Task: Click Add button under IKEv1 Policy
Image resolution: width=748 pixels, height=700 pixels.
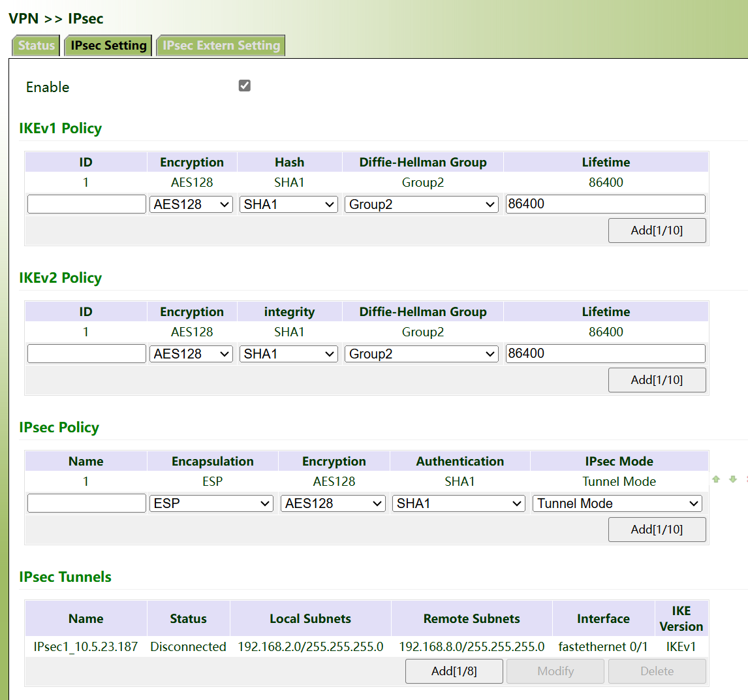Action: click(x=657, y=231)
